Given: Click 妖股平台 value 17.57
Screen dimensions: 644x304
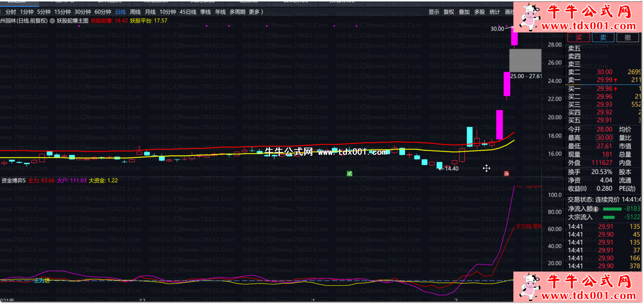Looking at the screenshot, I should pyautogui.click(x=161, y=21).
